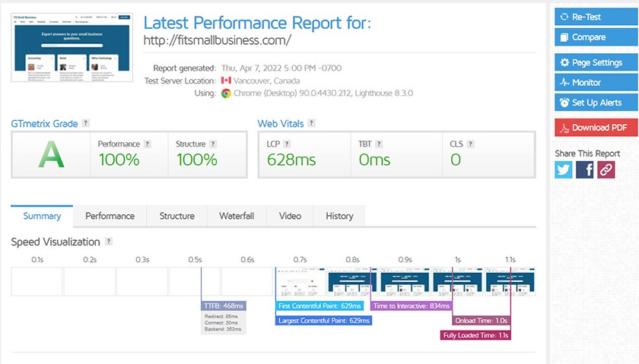Open help icon next to Web Vitals
The height and width of the screenshot is (364, 639).
tap(311, 123)
